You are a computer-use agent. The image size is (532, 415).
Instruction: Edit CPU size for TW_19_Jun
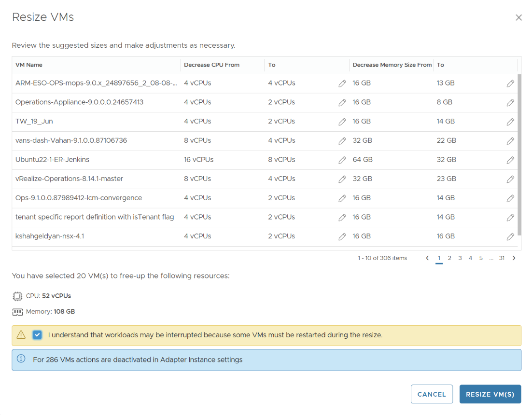click(x=342, y=122)
